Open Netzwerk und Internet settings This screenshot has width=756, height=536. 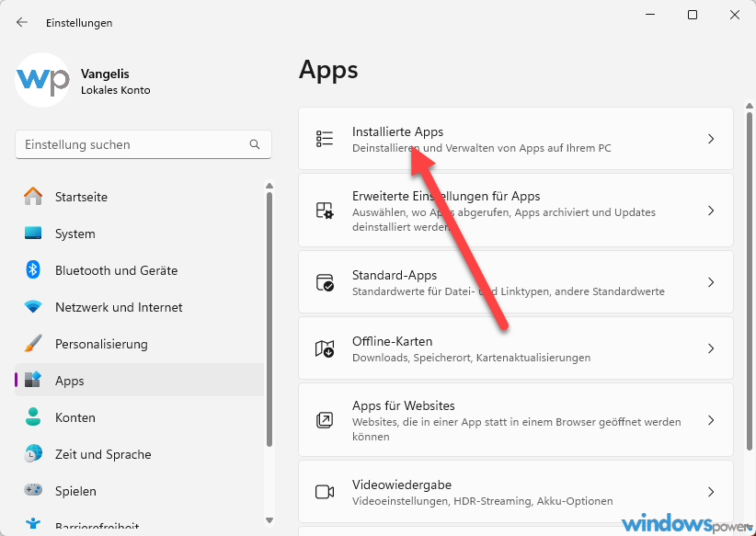click(140, 307)
